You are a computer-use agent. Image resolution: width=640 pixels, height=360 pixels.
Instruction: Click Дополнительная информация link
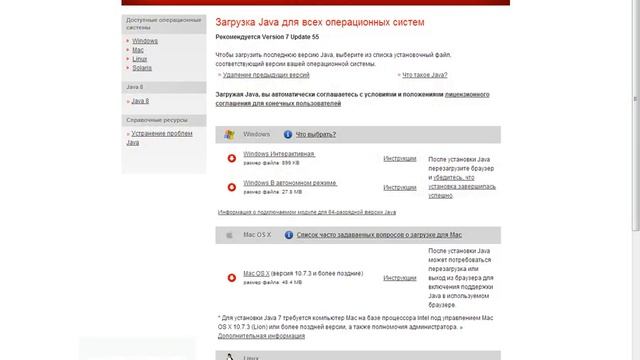(261, 336)
